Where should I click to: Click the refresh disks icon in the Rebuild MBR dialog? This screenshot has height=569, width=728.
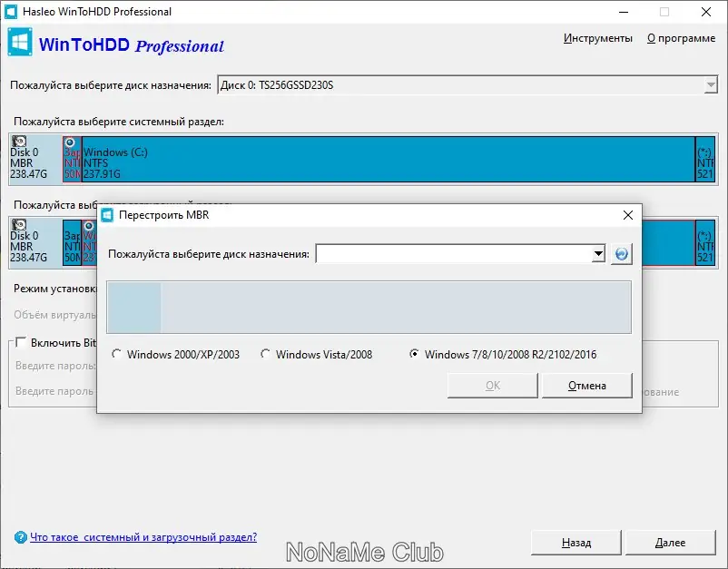click(x=621, y=254)
